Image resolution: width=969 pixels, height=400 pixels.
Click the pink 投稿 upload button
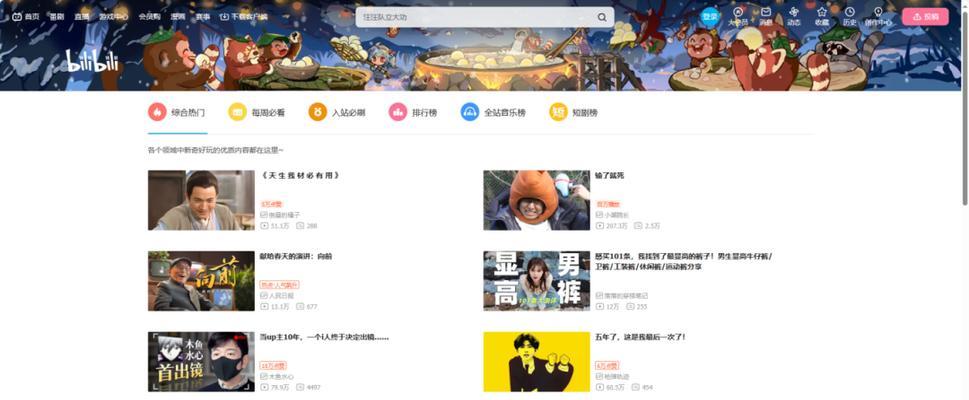(925, 17)
